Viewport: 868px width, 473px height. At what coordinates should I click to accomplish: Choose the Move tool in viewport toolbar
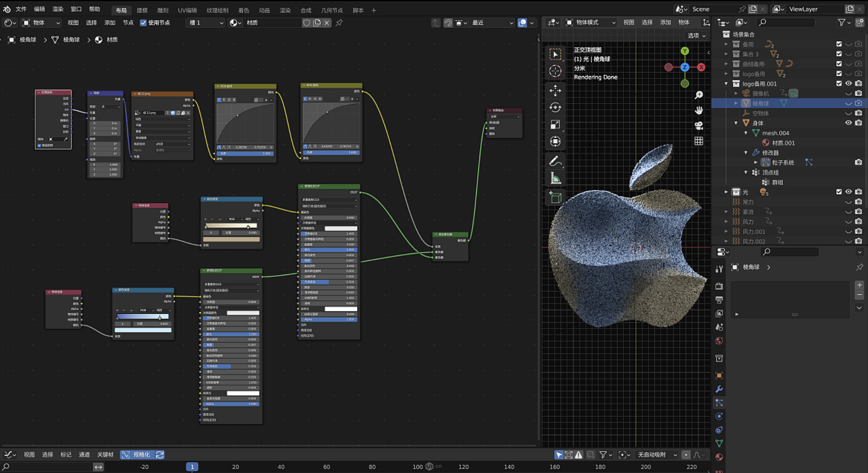(555, 90)
